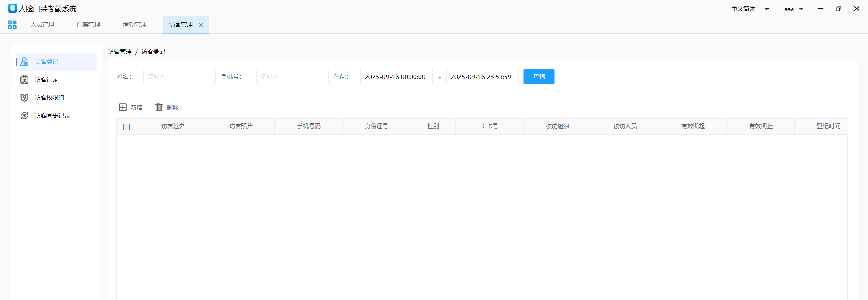This screenshot has height=300, width=868.
Task: Switch to the 门禁管理 tab
Action: point(89,25)
